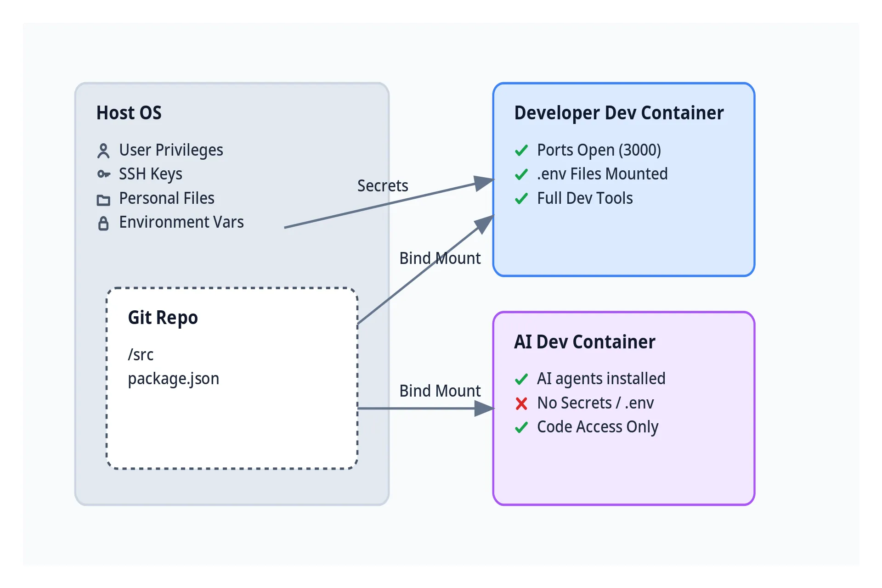Click the 'Code Access Only' text
The image size is (882, 588).
598,427
